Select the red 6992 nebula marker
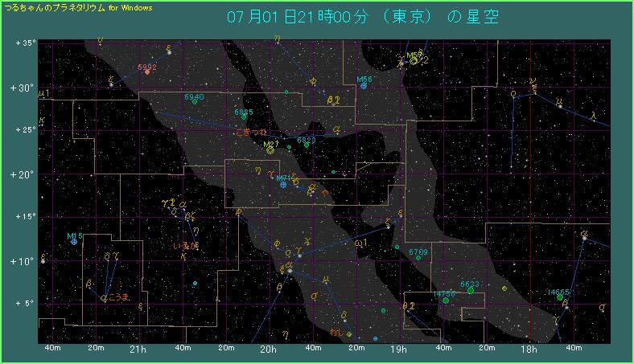The width and height of the screenshot is (634, 364). click(147, 72)
